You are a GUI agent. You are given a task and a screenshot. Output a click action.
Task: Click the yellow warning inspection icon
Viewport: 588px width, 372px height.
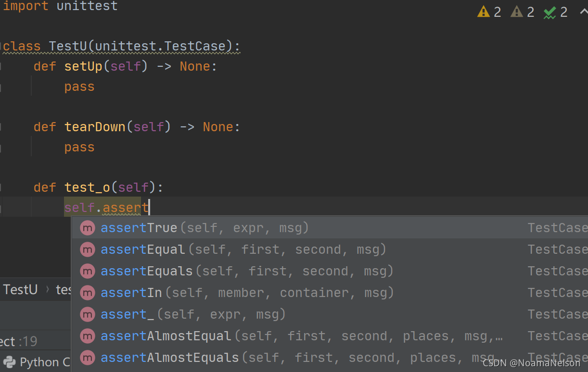tap(483, 12)
